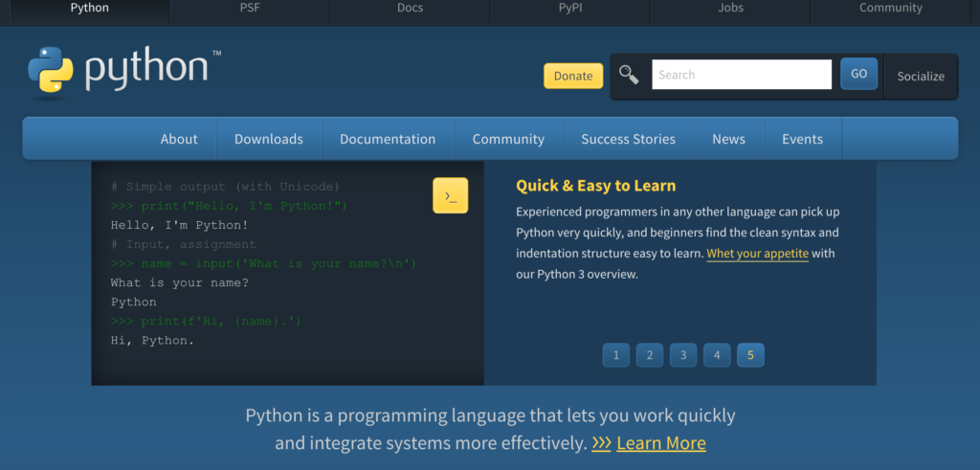
Task: Click the code line name = input(...)
Action: [x=263, y=263]
